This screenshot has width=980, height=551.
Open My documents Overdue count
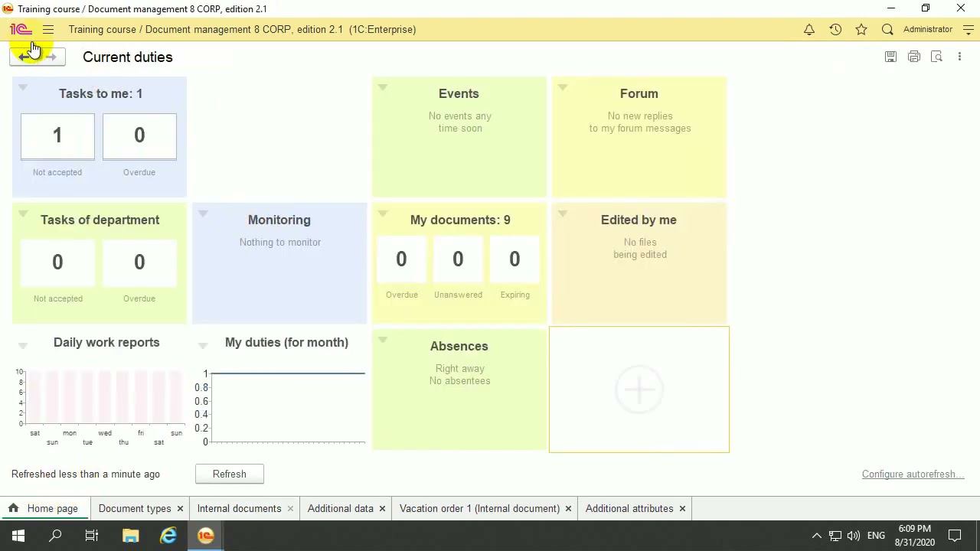click(401, 259)
